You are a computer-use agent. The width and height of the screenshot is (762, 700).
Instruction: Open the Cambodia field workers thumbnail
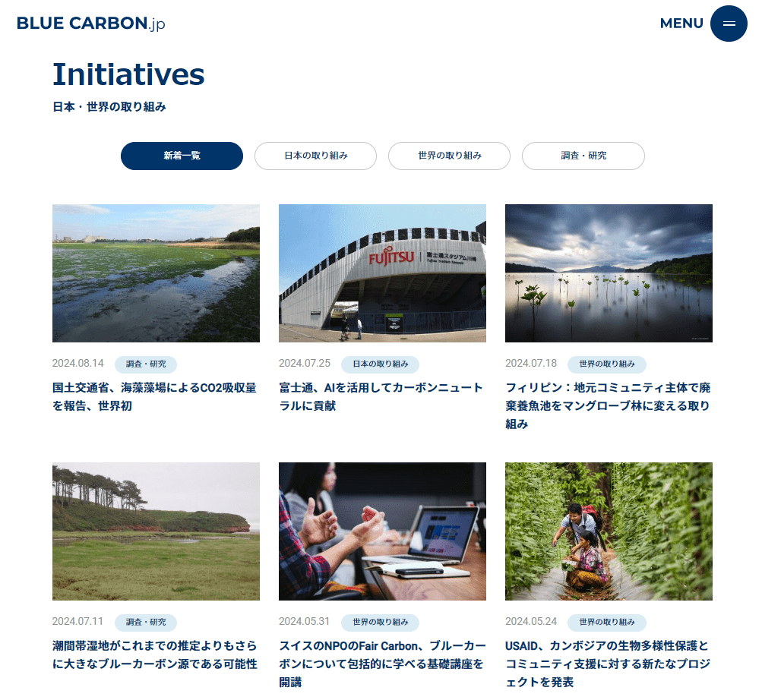click(609, 531)
